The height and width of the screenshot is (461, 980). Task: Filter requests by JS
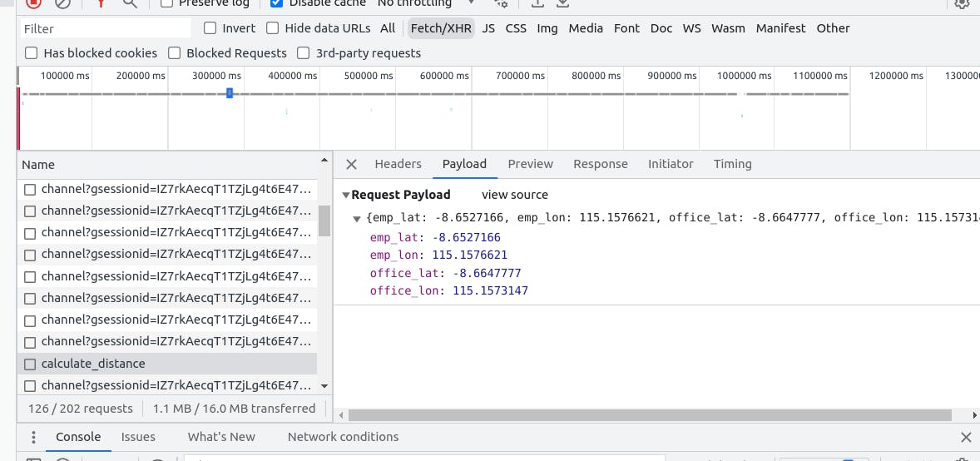[x=488, y=28]
